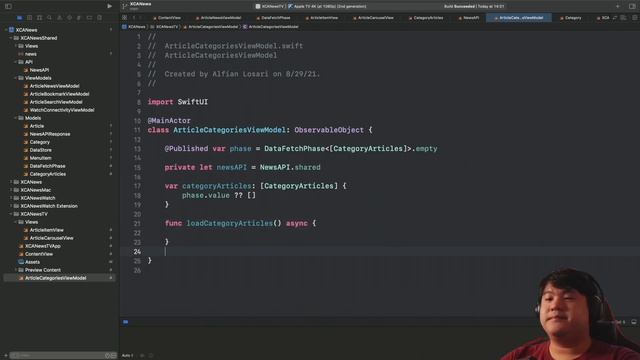The width and height of the screenshot is (640, 360).
Task: Select XCANewsTV scheme in toolbar
Action: 270,7
